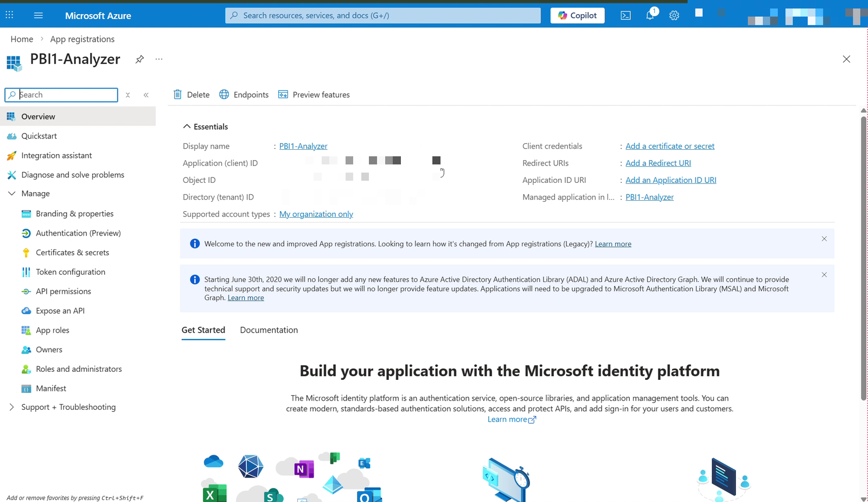The width and height of the screenshot is (868, 502).
Task: Open the notifications bell
Action: pyautogui.click(x=650, y=15)
